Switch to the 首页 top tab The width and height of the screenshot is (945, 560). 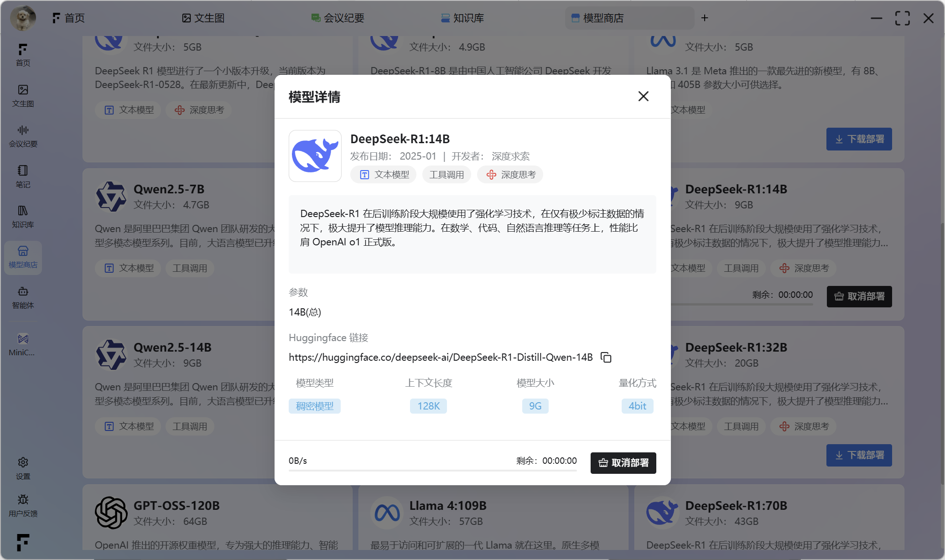(69, 18)
